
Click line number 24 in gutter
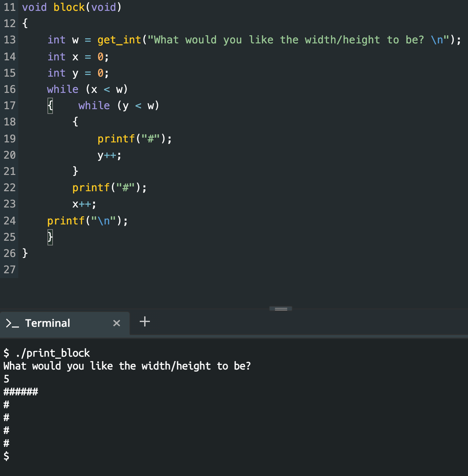tap(9, 221)
